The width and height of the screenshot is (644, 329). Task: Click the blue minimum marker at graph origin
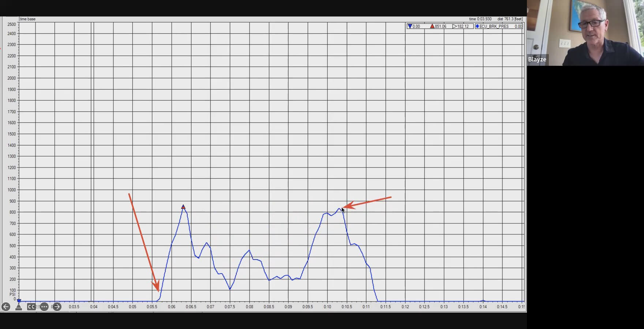coord(19,301)
